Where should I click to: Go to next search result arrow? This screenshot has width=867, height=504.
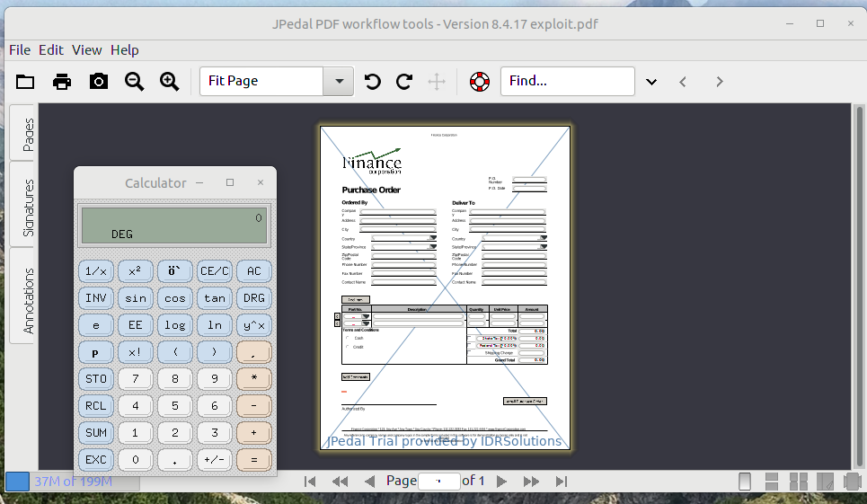click(x=720, y=82)
